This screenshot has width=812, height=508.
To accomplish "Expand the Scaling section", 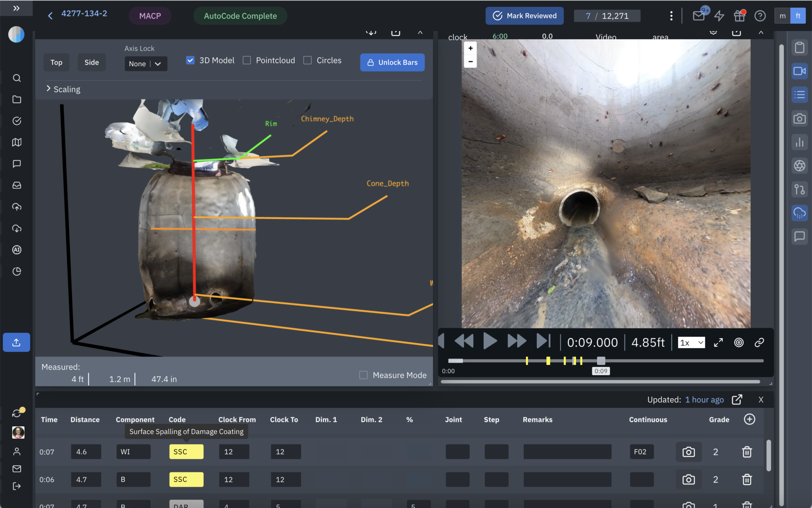I will click(63, 89).
